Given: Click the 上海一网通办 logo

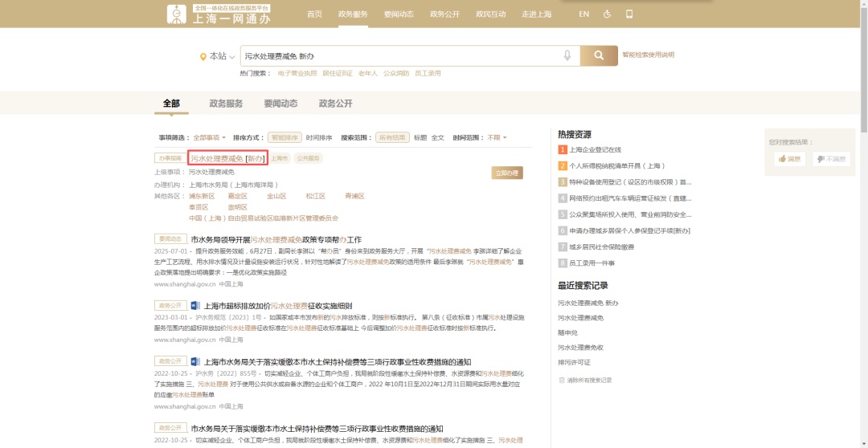Looking at the screenshot, I should 219,14.
